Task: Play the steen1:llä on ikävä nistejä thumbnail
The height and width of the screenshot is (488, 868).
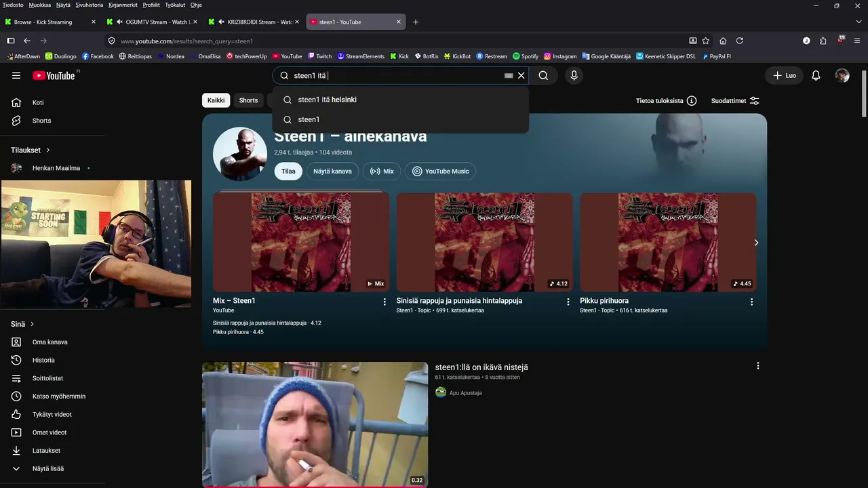Action: (315, 424)
